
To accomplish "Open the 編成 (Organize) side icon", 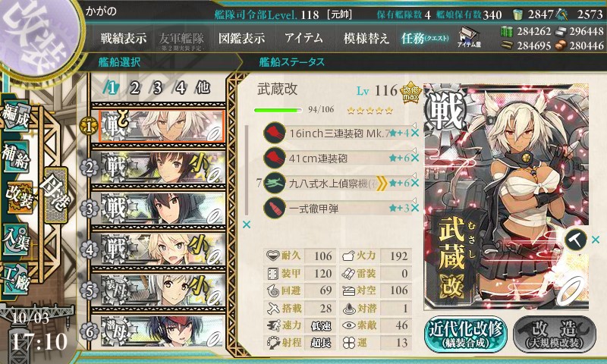I will (x=16, y=117).
